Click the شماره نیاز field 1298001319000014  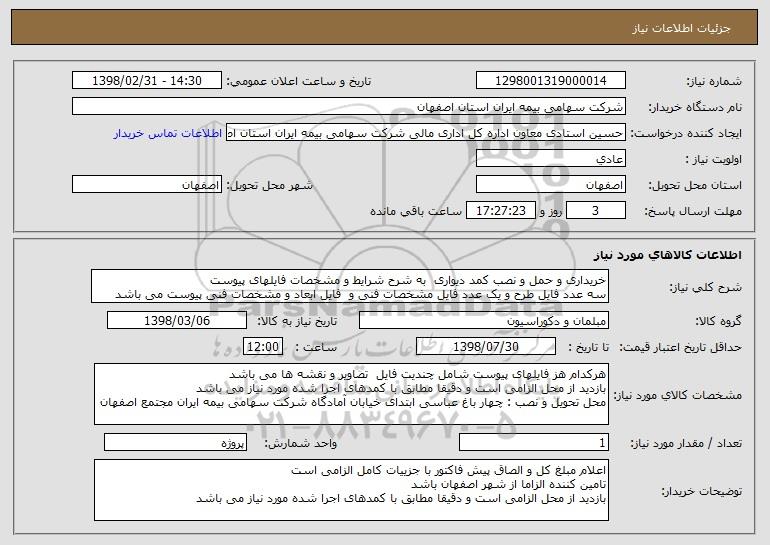550,81
